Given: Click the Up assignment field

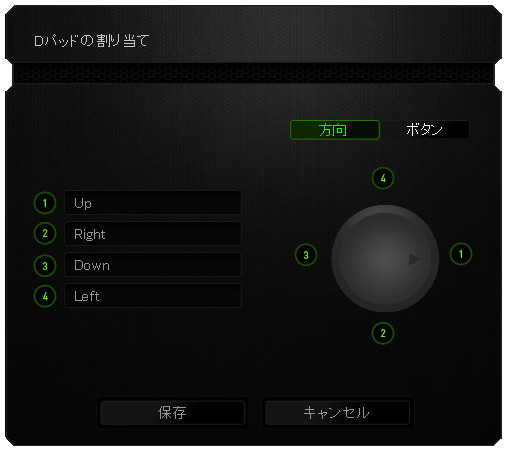Looking at the screenshot, I should pyautogui.click(x=152, y=203).
